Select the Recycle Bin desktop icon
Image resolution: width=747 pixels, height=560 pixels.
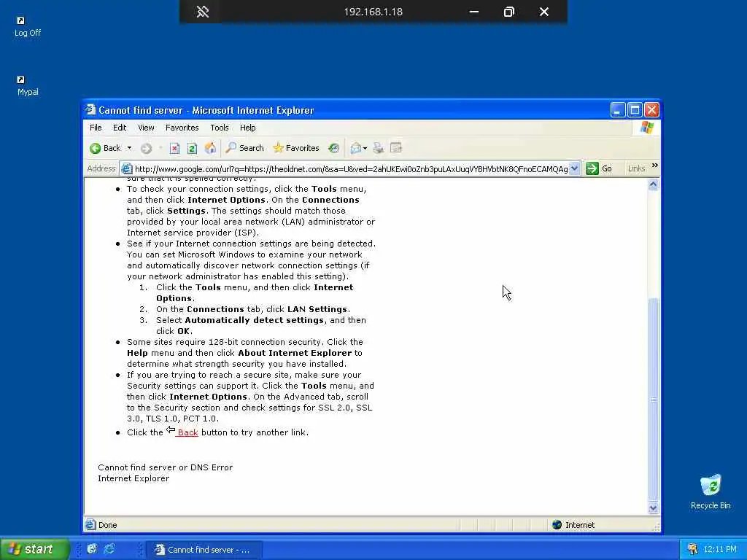click(x=711, y=492)
